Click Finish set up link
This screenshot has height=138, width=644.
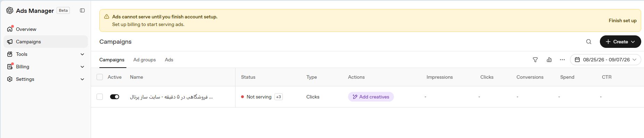[622, 20]
